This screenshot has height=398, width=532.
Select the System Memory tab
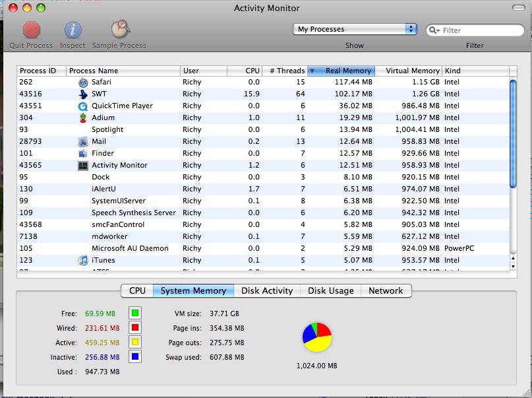pyautogui.click(x=193, y=290)
